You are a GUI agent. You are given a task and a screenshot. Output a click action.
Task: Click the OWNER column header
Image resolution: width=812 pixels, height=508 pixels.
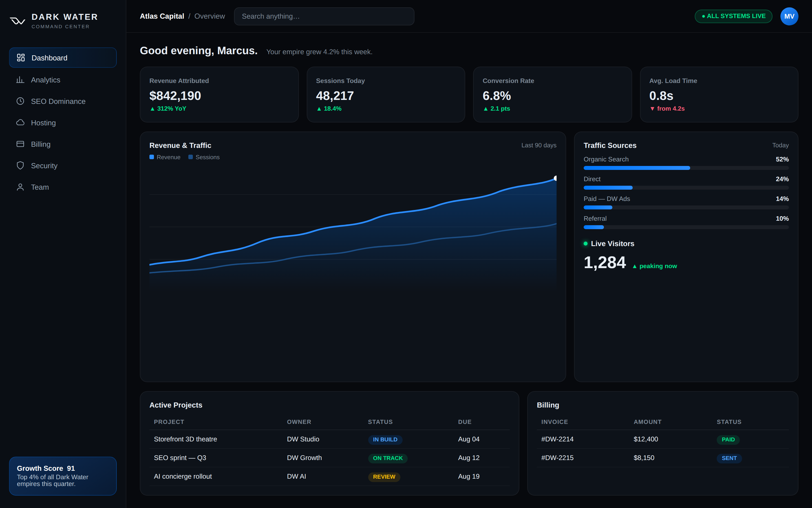(x=299, y=422)
